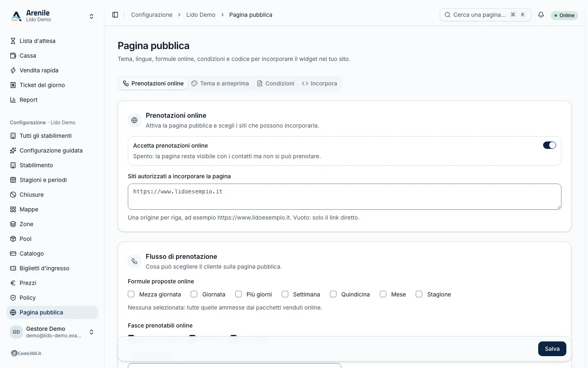The height and width of the screenshot is (368, 588).
Task: Open Report chart icon
Action: click(13, 100)
